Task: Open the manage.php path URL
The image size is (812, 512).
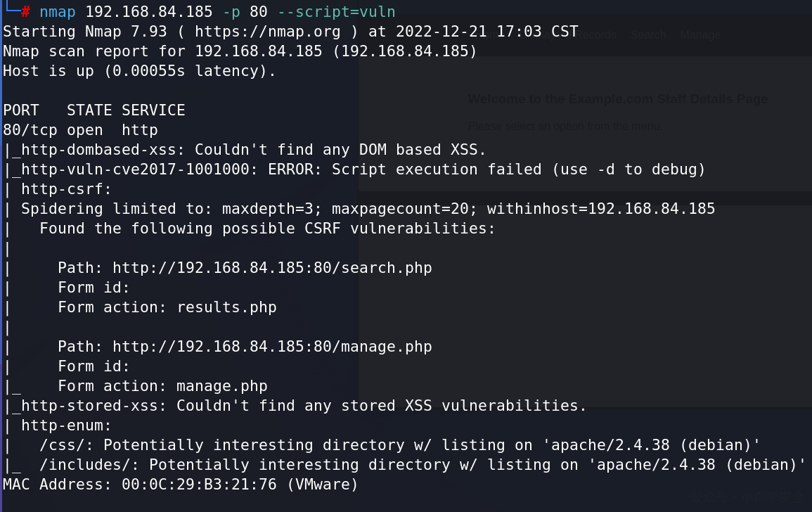Action: coord(272,347)
